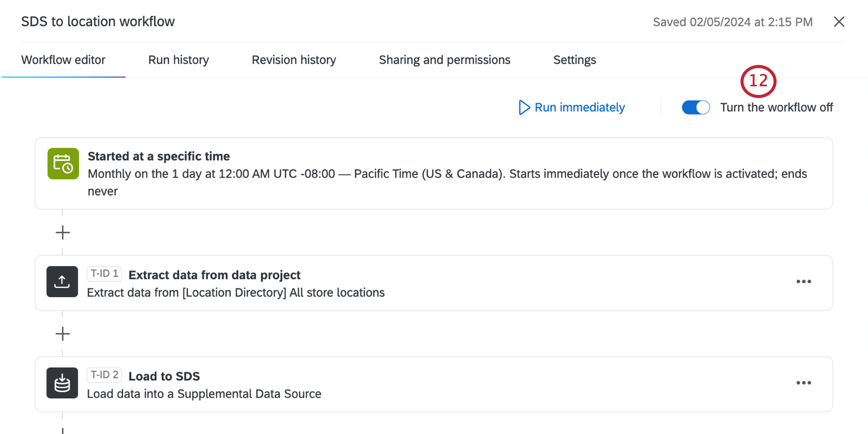Click the Load to SDS database icon

coord(62,383)
